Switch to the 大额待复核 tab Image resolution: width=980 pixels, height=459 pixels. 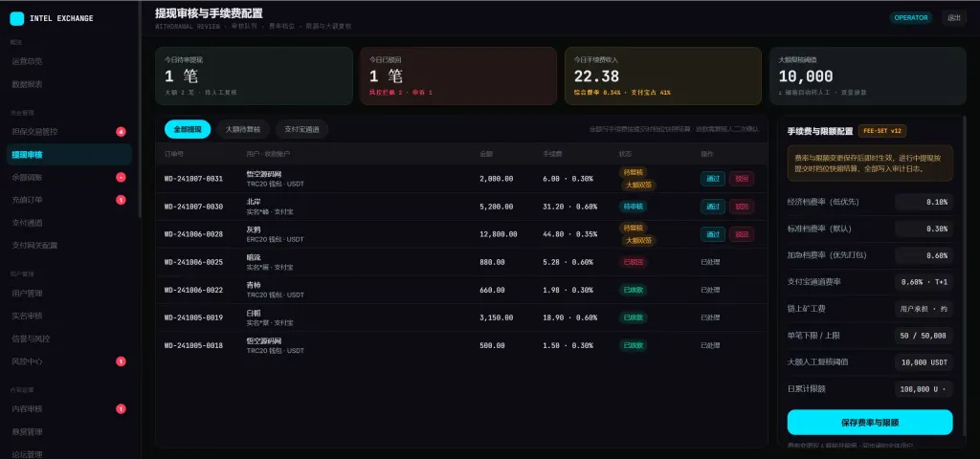[243, 129]
